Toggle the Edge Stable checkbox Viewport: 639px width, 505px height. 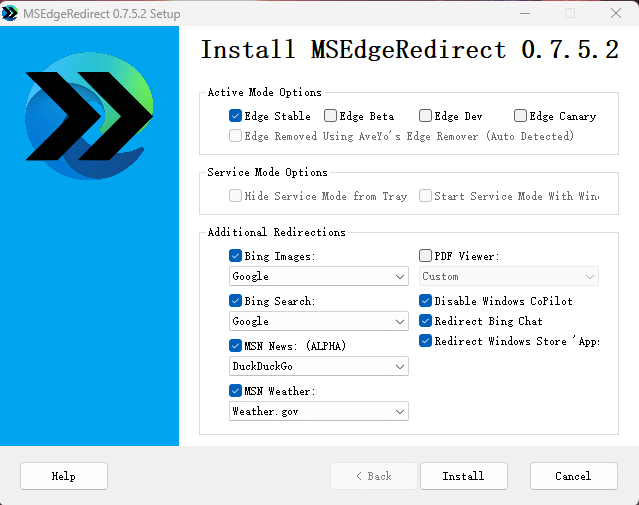[x=236, y=116]
